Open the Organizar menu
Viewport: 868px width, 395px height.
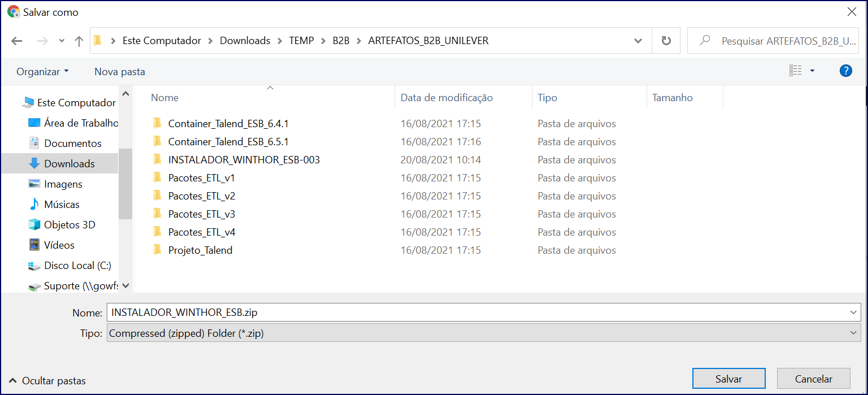[42, 72]
